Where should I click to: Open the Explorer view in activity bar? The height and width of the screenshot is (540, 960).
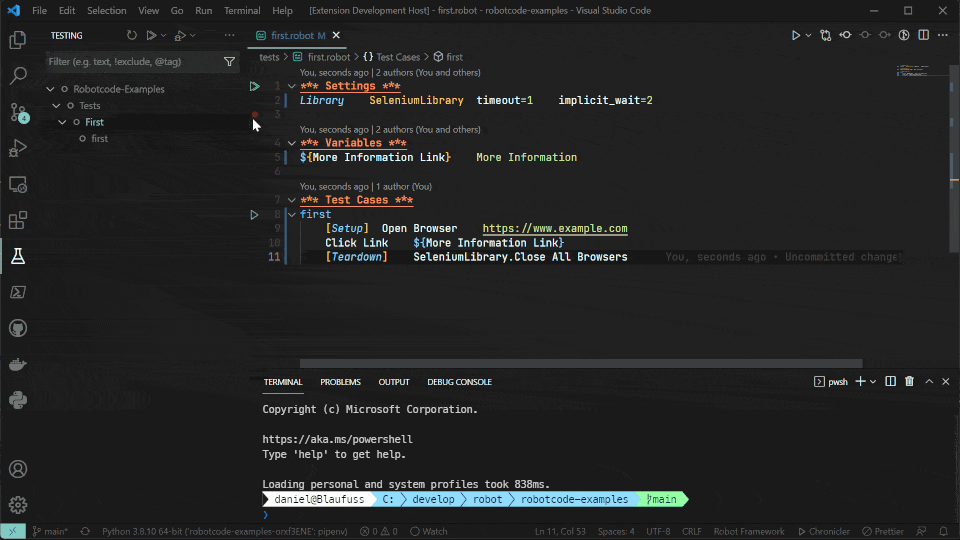18,40
